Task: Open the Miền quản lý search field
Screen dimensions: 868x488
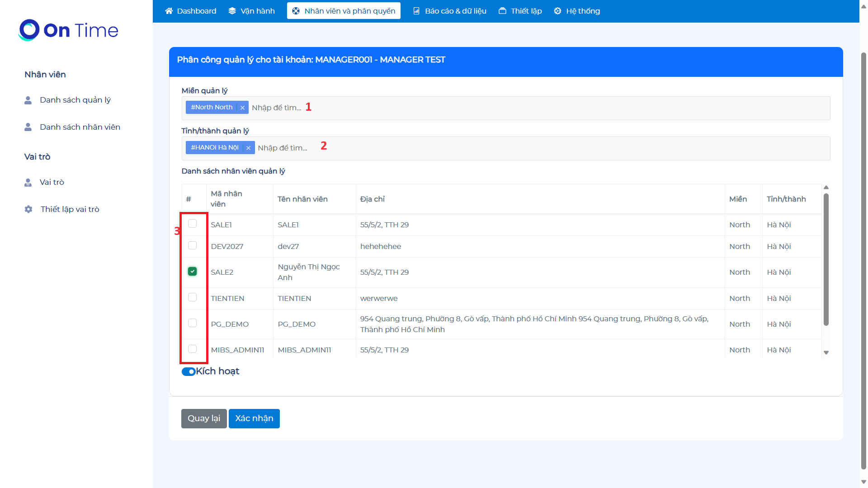Action: tap(276, 108)
